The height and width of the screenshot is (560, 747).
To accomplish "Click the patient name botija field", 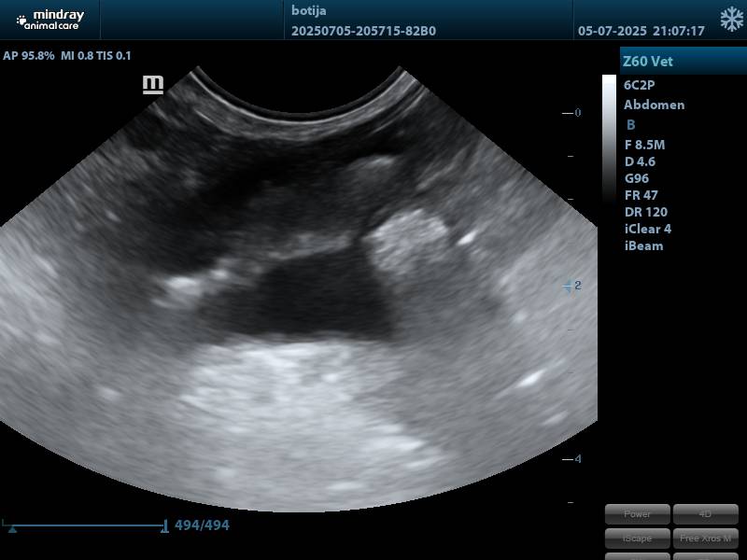I will (x=309, y=10).
